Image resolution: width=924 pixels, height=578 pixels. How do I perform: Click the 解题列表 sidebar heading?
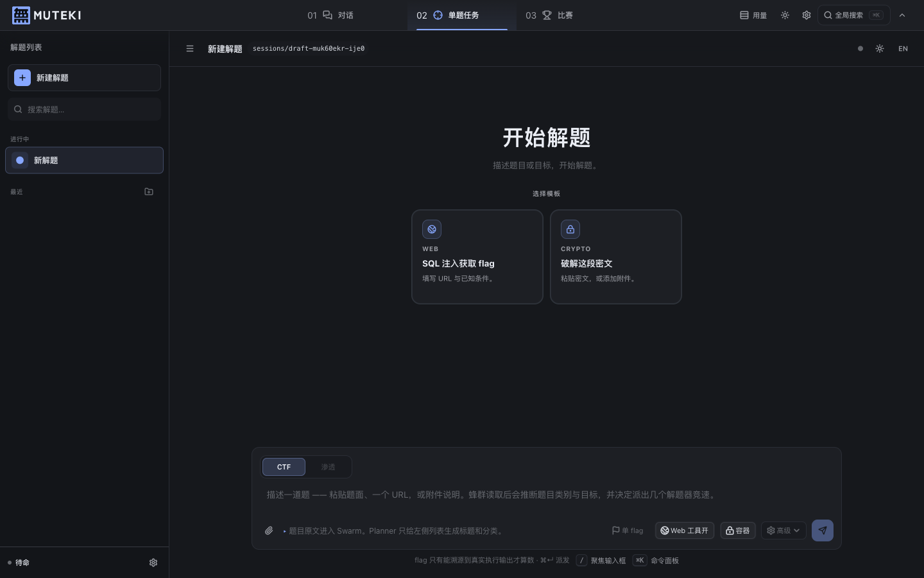[x=26, y=48]
